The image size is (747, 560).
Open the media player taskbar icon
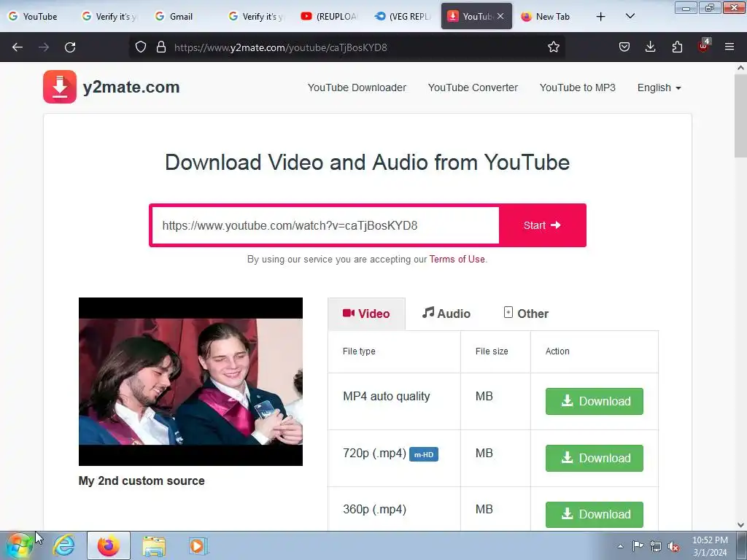[x=198, y=545]
